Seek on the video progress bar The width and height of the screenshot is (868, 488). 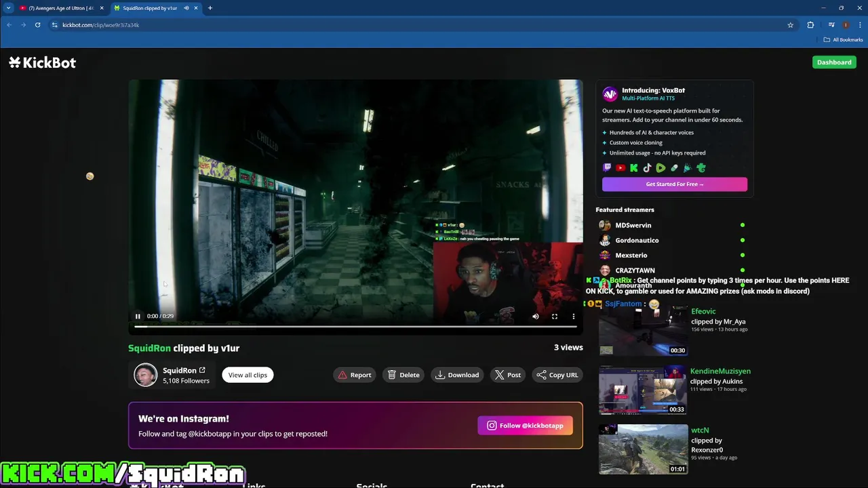(355, 327)
